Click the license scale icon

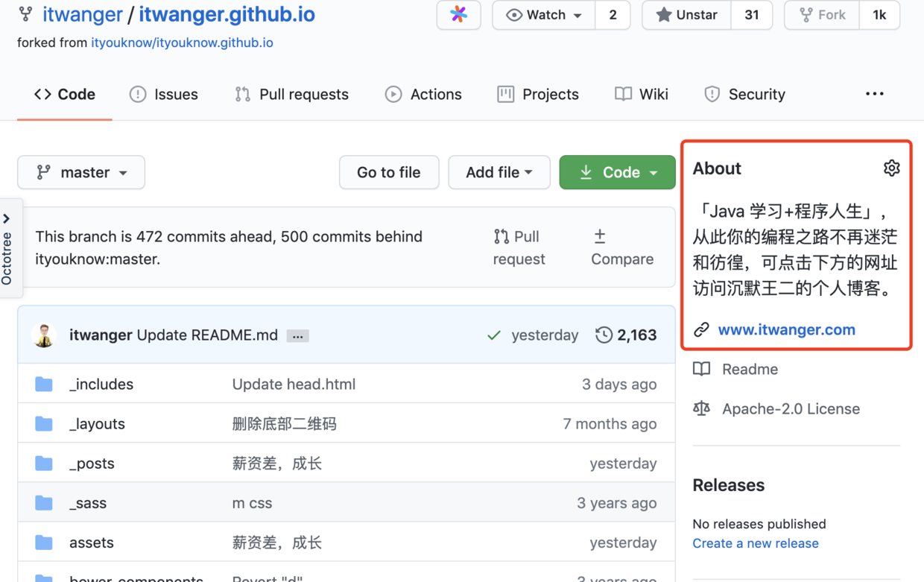coord(701,408)
